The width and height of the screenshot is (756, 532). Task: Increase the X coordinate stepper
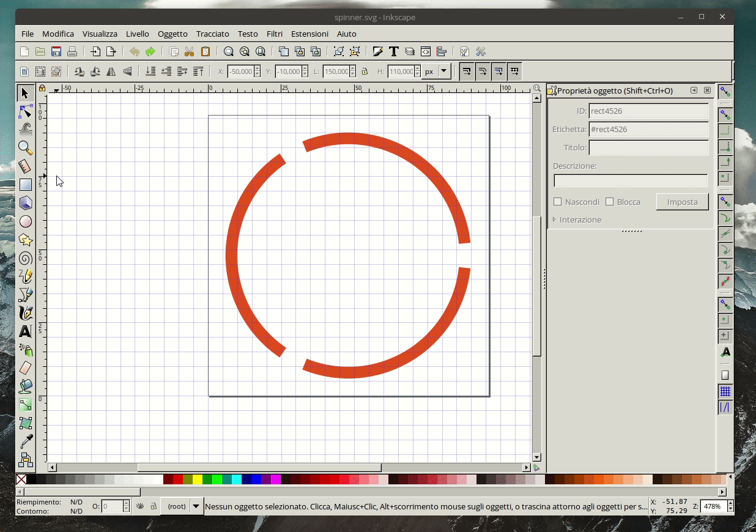pyautogui.click(x=258, y=68)
